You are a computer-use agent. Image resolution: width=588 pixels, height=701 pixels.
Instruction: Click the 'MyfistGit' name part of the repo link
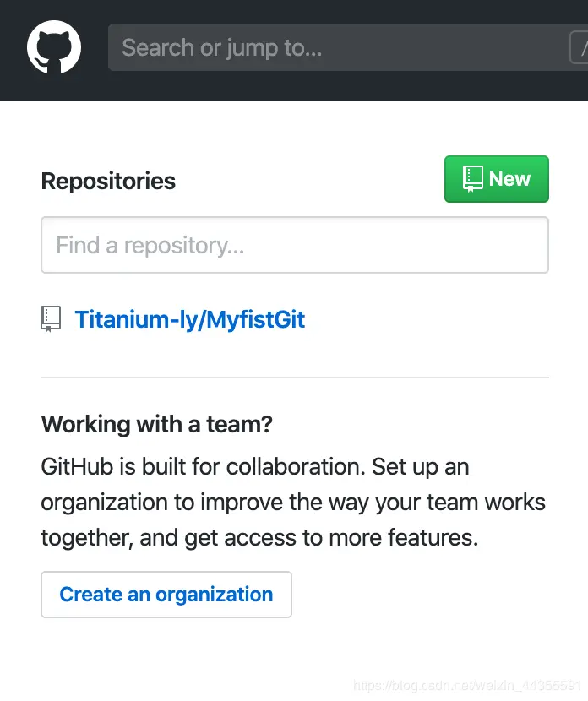(255, 319)
